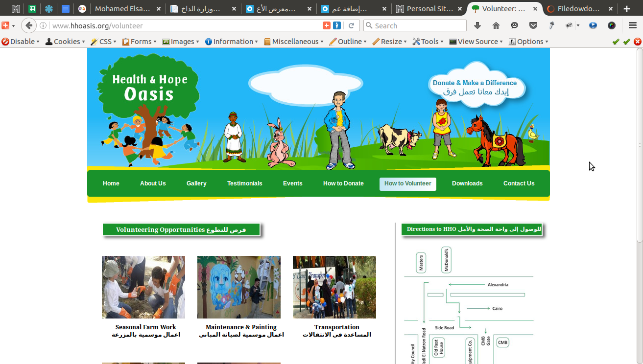Open the Firefox hamburger menu
This screenshot has width=643, height=364.
633,25
